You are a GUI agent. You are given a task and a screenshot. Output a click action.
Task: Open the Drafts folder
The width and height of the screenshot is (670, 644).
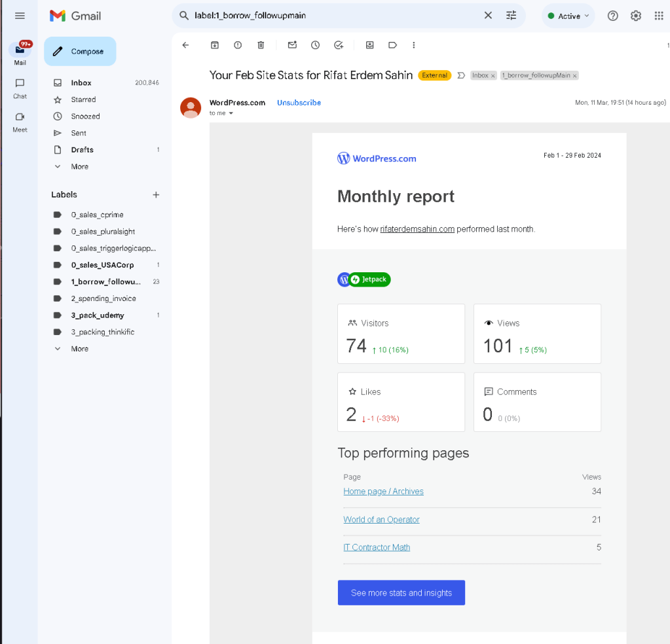tap(105, 150)
